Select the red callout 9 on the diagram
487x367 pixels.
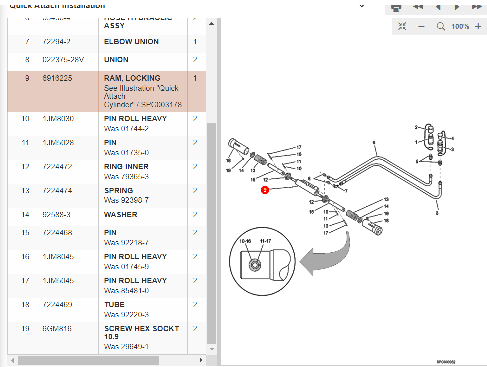(265, 190)
